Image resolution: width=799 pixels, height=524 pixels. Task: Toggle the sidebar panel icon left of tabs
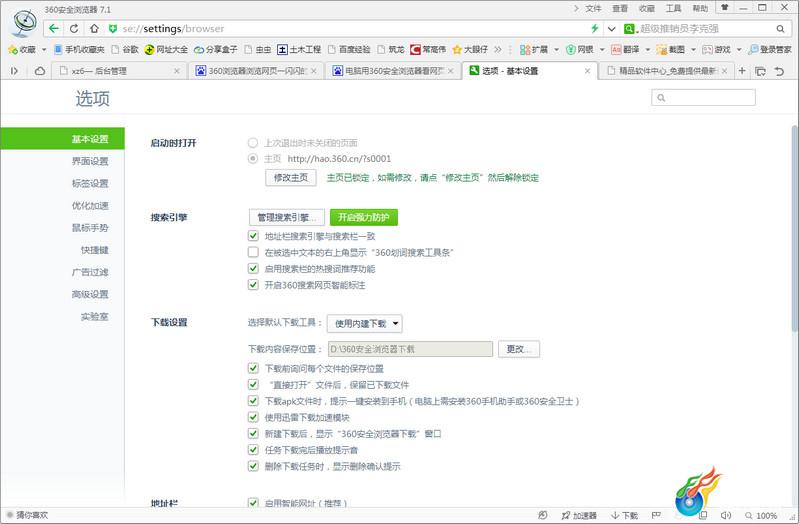click(x=14, y=71)
